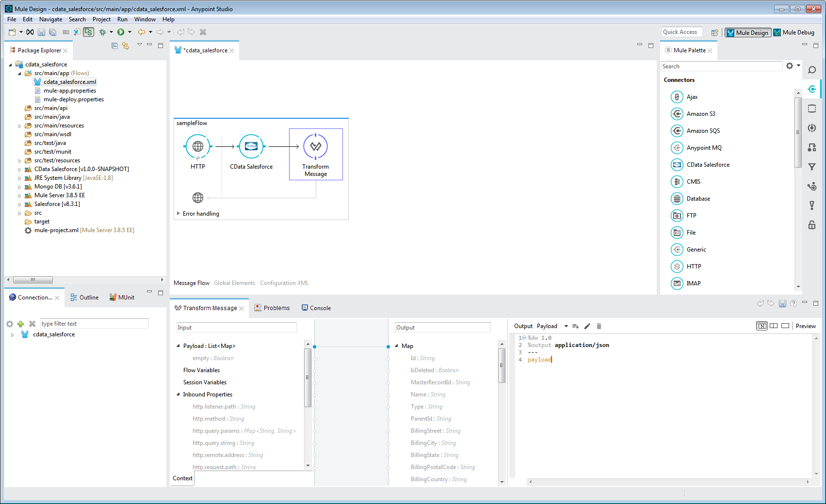Screen dimensions: 826x504
Task: Click the Debug bug icon in toolbar
Action: click(102, 32)
